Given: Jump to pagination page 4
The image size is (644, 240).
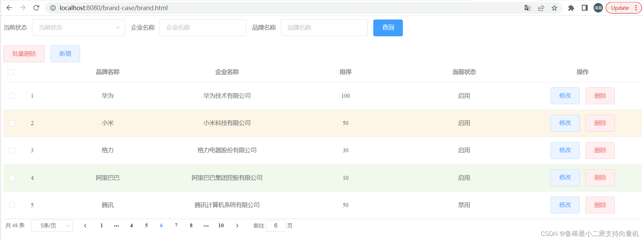Looking at the screenshot, I should point(131,226).
